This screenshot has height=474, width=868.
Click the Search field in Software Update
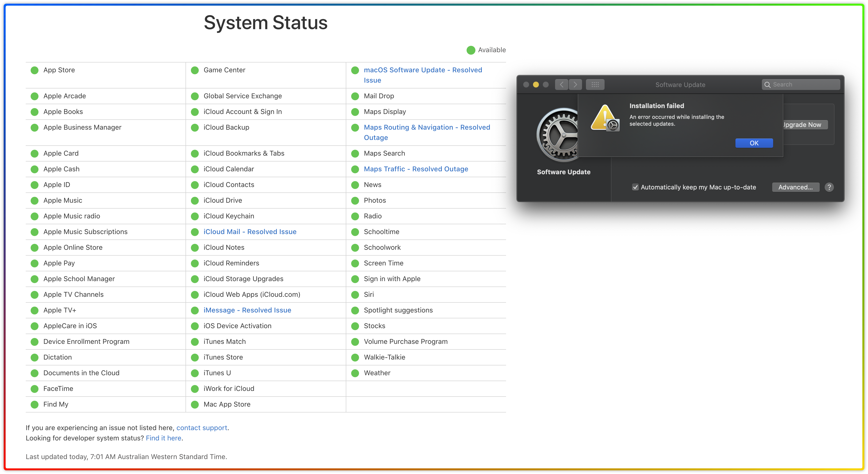coord(804,85)
